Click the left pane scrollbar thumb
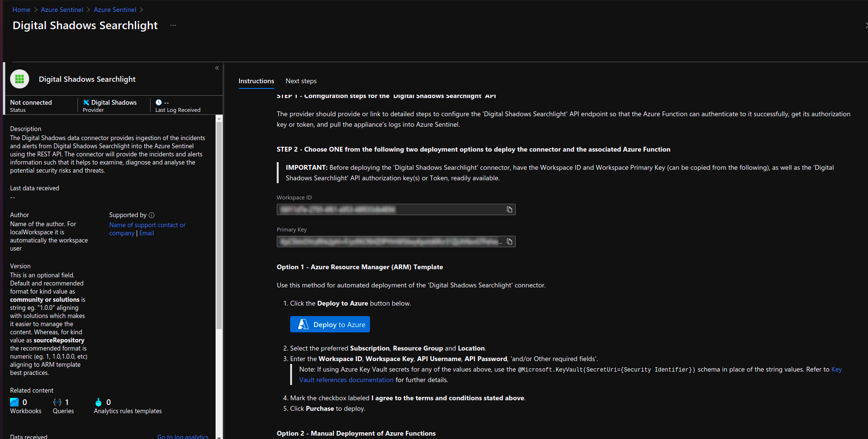 [219, 225]
